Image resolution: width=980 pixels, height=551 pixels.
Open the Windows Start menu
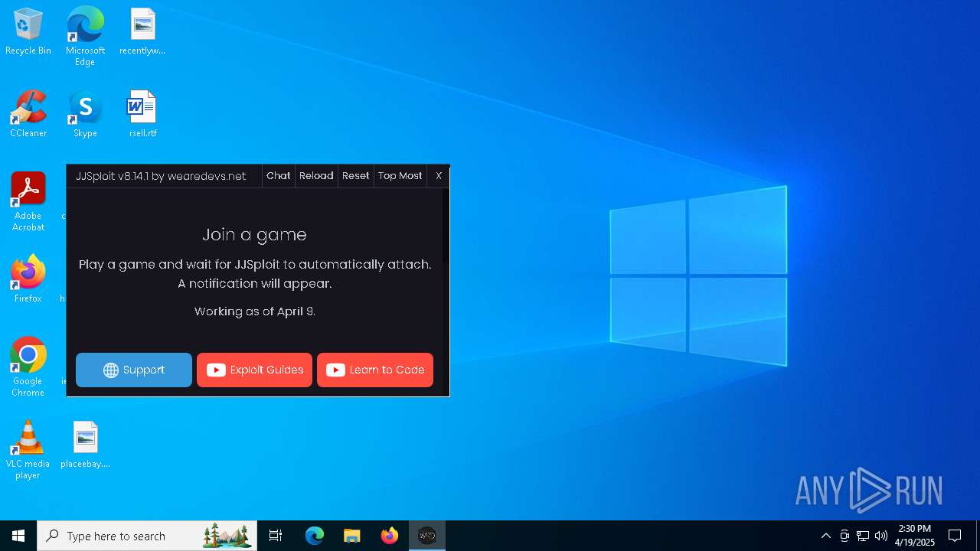tap(18, 536)
